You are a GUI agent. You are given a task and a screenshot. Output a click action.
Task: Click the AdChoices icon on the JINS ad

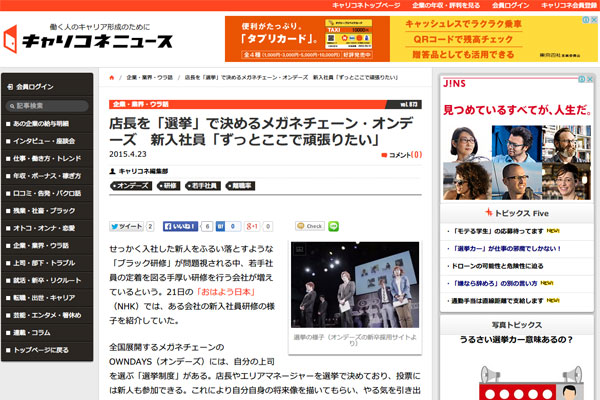[x=582, y=79]
